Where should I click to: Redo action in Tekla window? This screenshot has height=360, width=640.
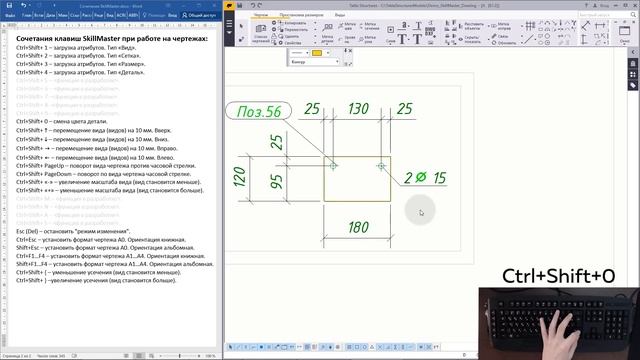click(x=260, y=5)
